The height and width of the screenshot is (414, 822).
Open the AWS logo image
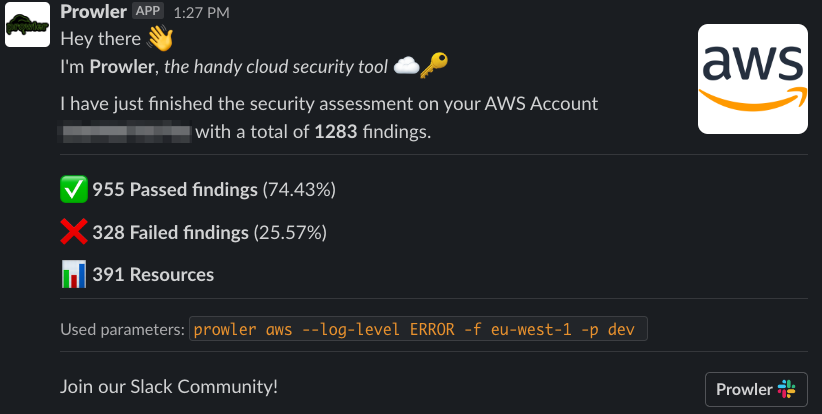click(x=752, y=77)
